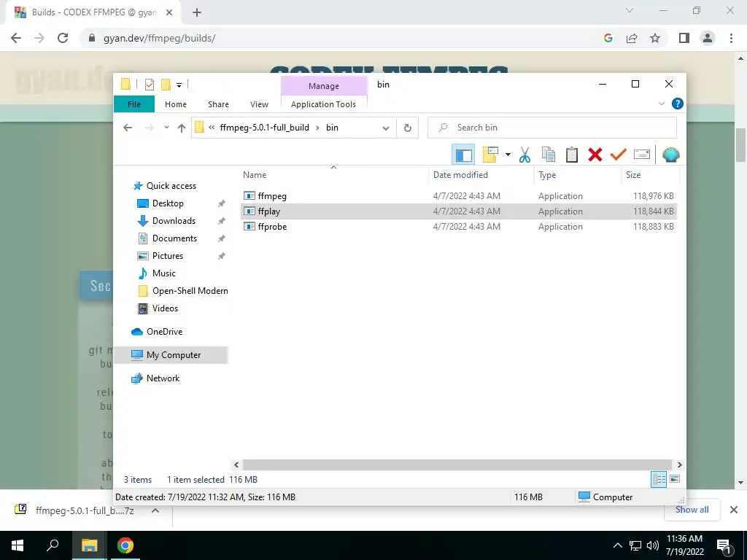Image resolution: width=747 pixels, height=560 pixels.
Task: Open the recent locations dropdown
Action: (166, 128)
